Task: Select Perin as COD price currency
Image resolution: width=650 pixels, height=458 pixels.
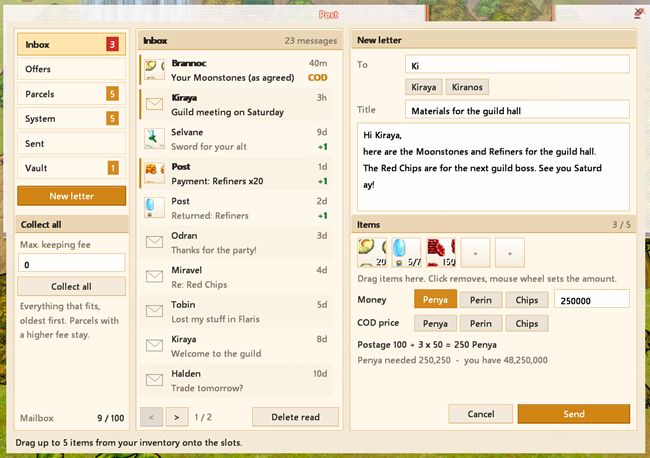Action: pyautogui.click(x=481, y=323)
